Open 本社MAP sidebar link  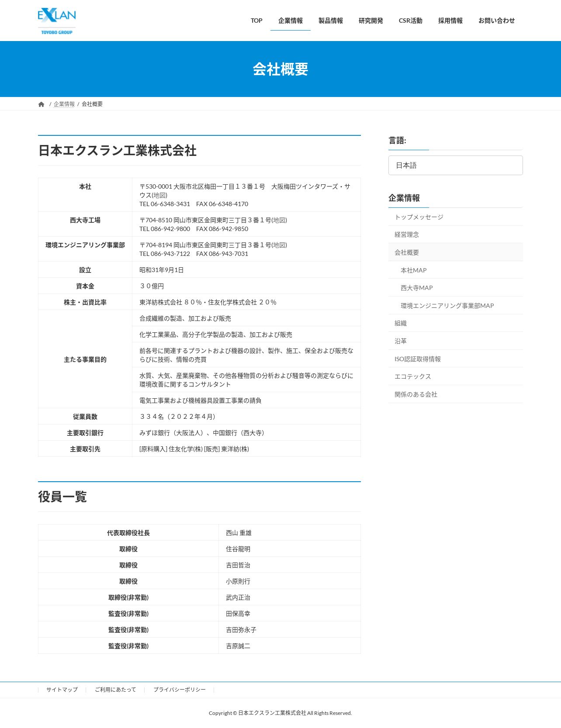(456, 270)
